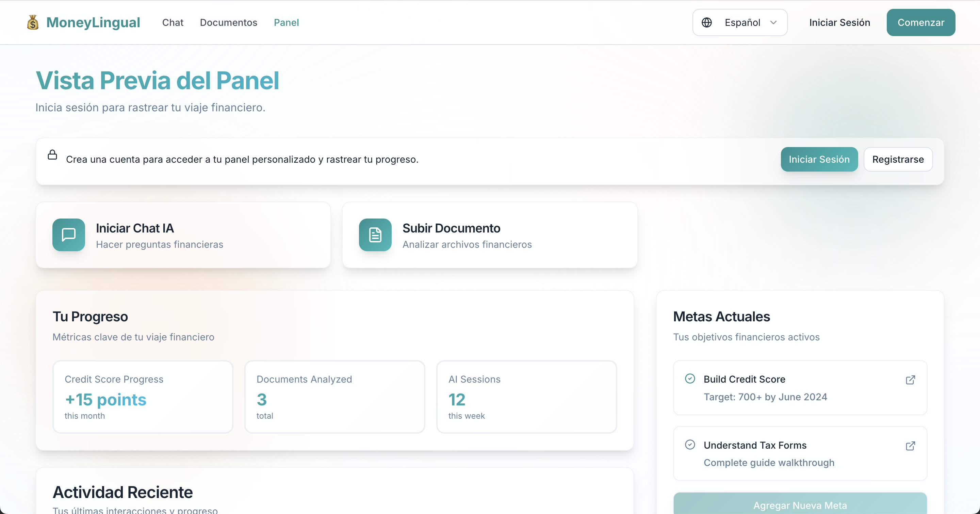Open Understand Tax Forms external link icon
980x514 pixels.
tap(910, 446)
